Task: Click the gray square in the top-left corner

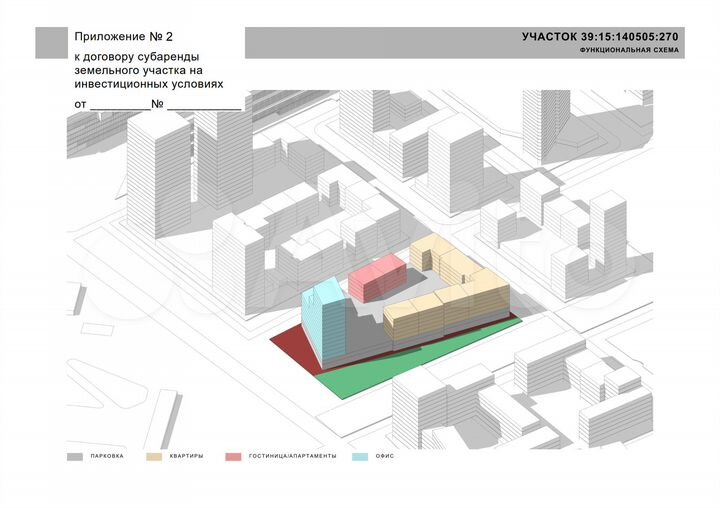Action: pos(50,42)
